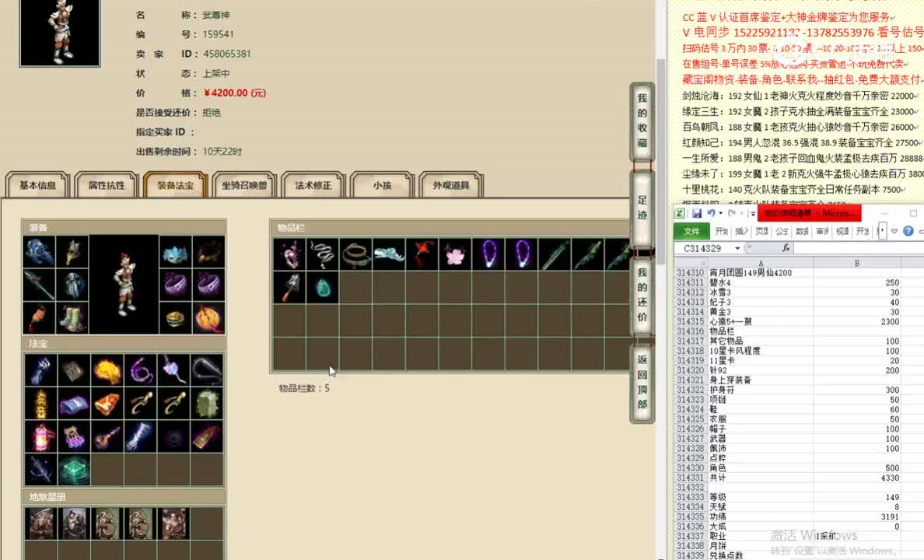Select the golden fire cloud treasure
The width and height of the screenshot is (924, 560).
107,370
